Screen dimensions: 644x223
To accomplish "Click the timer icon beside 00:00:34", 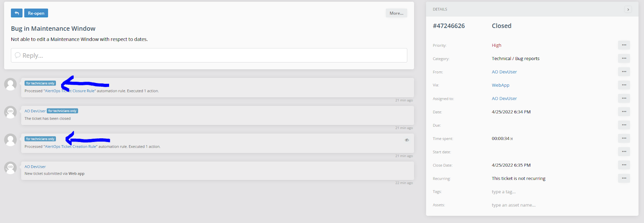I will click(512, 139).
